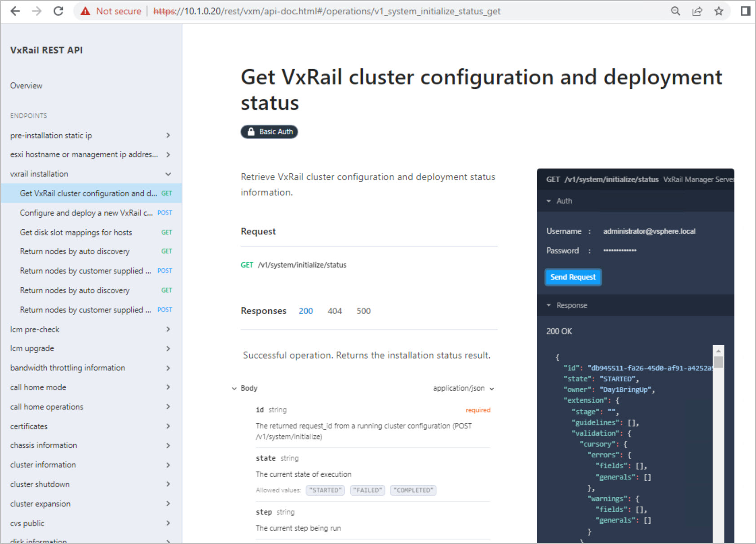Click the response panel scrollbar up arrow
The image size is (756, 544).
point(718,351)
